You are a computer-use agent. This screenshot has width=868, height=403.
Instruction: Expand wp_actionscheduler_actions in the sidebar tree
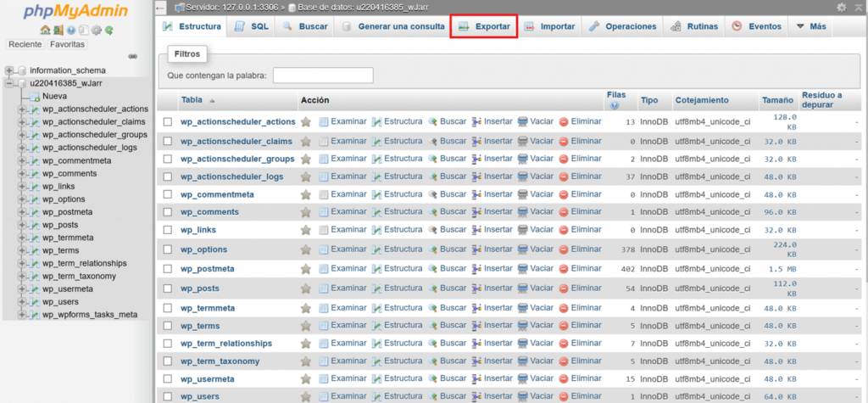tap(22, 109)
